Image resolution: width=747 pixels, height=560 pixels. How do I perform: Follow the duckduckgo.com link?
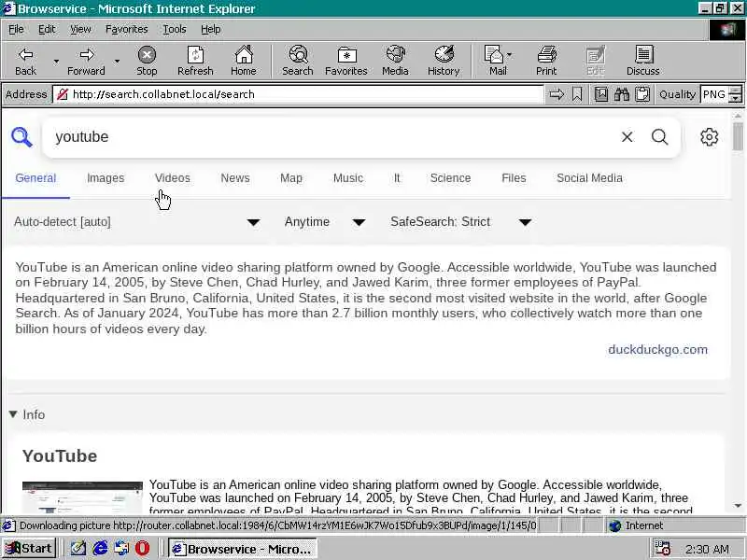pos(658,349)
